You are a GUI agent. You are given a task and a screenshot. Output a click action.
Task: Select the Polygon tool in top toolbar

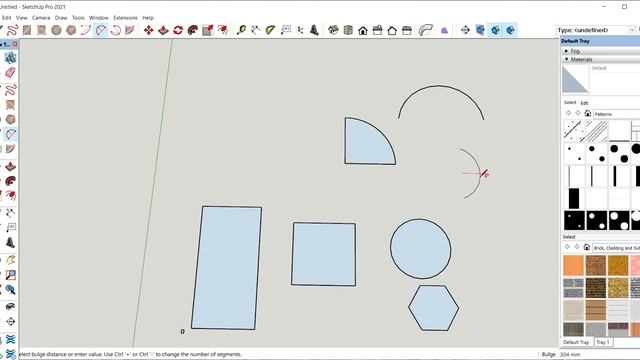[x=71, y=30]
